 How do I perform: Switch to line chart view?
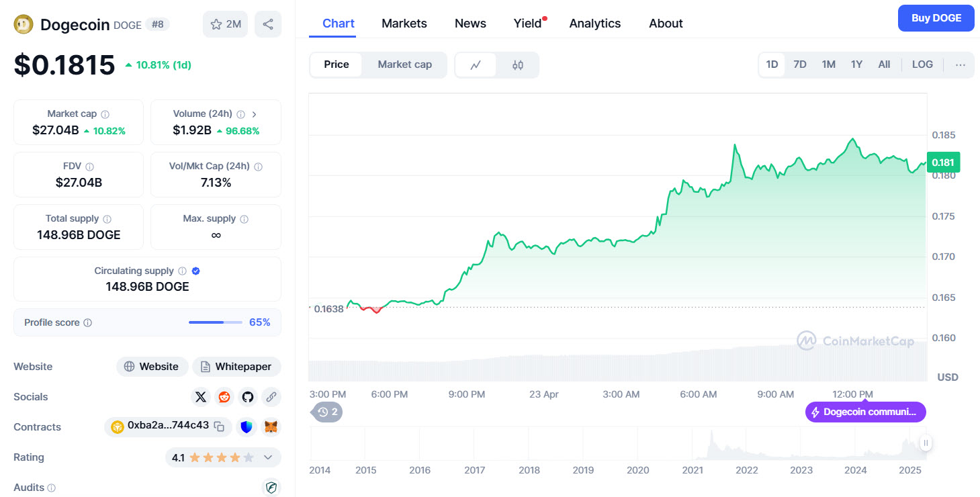[476, 65]
